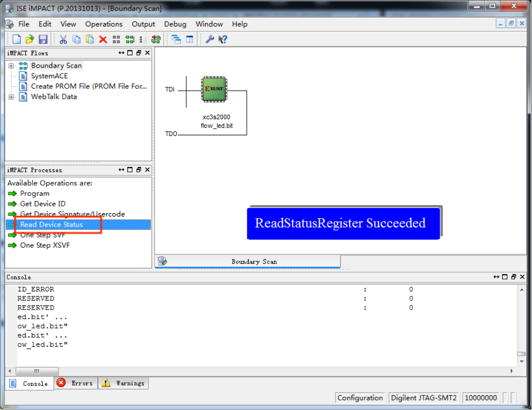Open the View menu
532x410 pixels.
[x=68, y=24]
